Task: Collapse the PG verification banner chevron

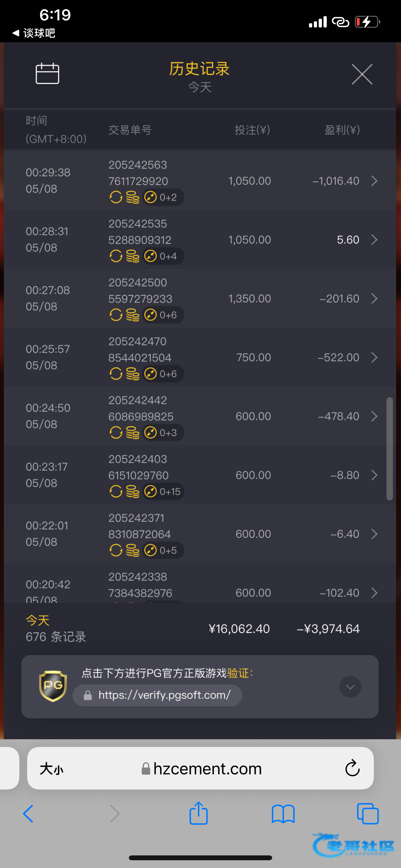Action: pyautogui.click(x=350, y=687)
